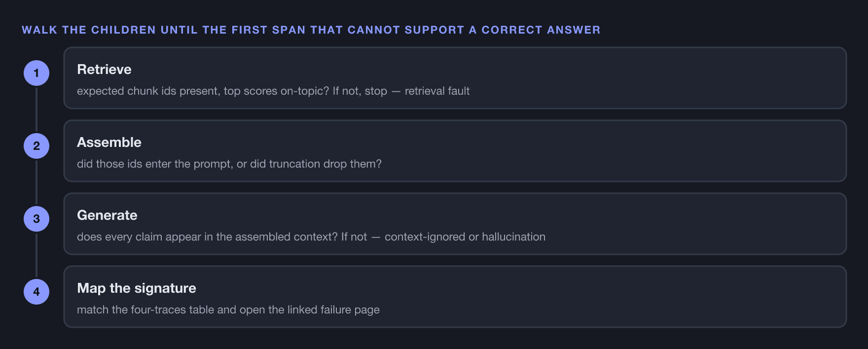Click the step 4 number circle
868x349 pixels.
coord(36,292)
